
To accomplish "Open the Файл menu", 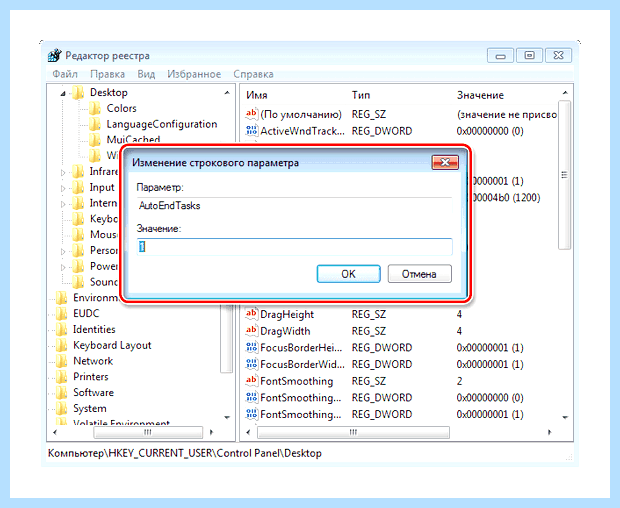I will pos(65,74).
